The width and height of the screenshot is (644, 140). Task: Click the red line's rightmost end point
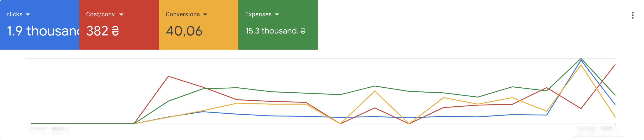[615, 65]
